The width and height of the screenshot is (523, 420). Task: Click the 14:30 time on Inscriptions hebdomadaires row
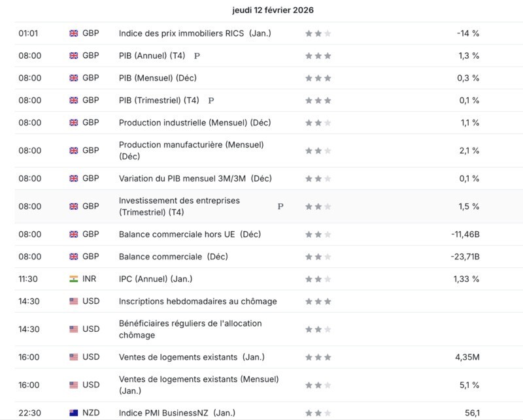click(29, 301)
